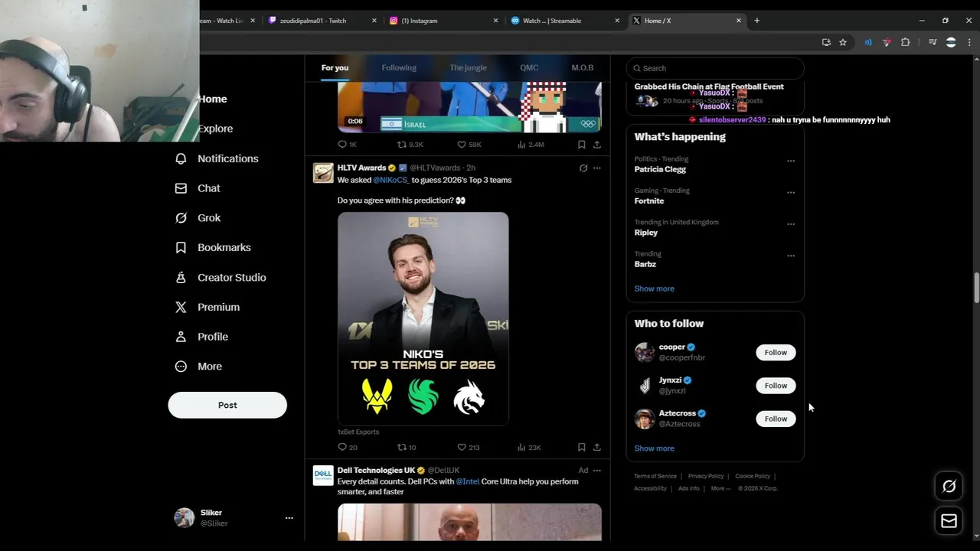Viewport: 980px width, 551px height.
Task: Open options for Fortnite trend
Action: click(791, 192)
